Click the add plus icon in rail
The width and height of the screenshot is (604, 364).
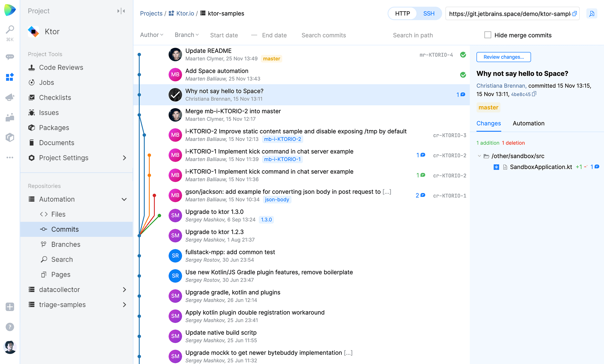[10, 307]
